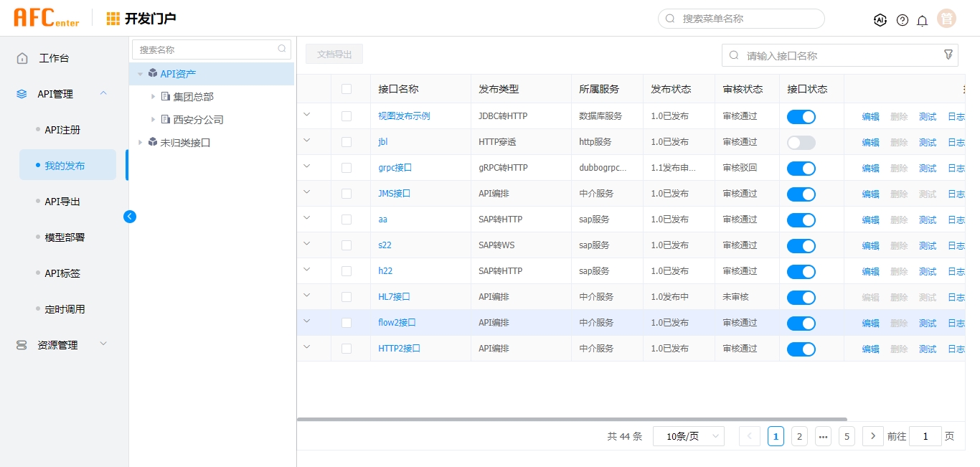Image resolution: width=980 pixels, height=467 pixels.
Task: Open the API注册 menu item
Action: [x=62, y=130]
